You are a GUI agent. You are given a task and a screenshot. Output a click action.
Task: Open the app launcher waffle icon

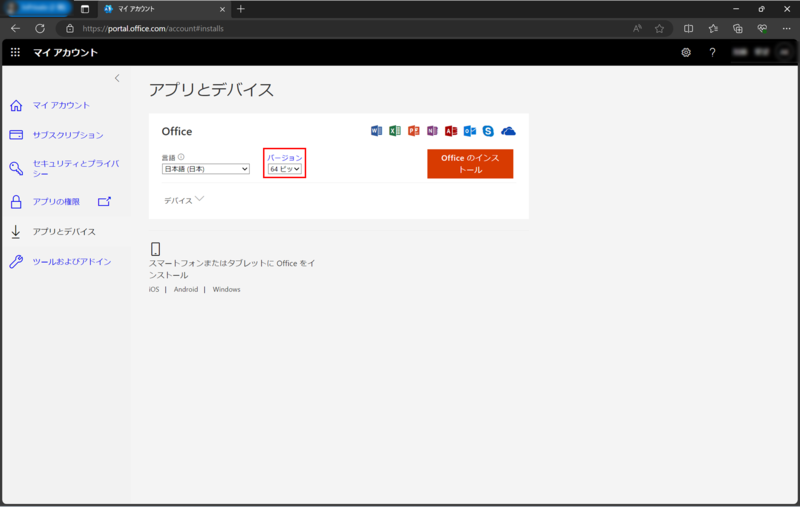[x=15, y=52]
